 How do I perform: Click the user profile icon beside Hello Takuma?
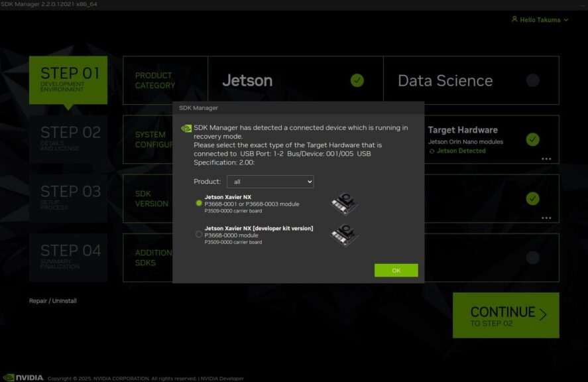(x=514, y=19)
